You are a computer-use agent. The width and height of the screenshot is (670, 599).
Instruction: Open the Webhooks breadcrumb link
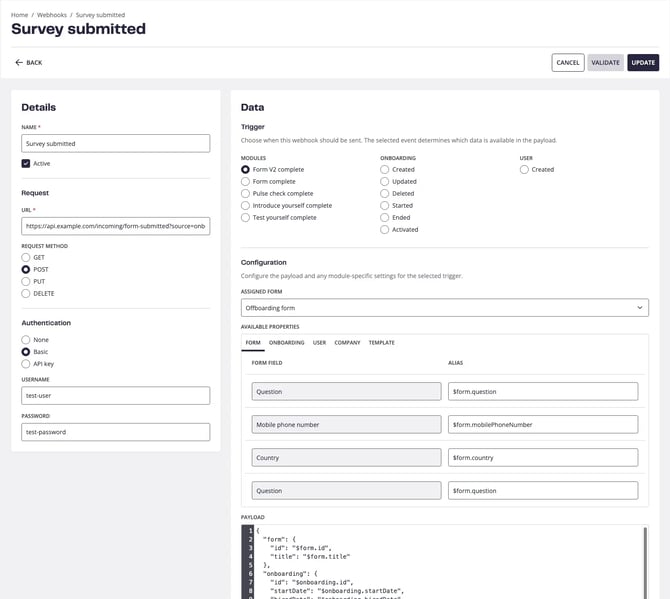pyautogui.click(x=52, y=15)
